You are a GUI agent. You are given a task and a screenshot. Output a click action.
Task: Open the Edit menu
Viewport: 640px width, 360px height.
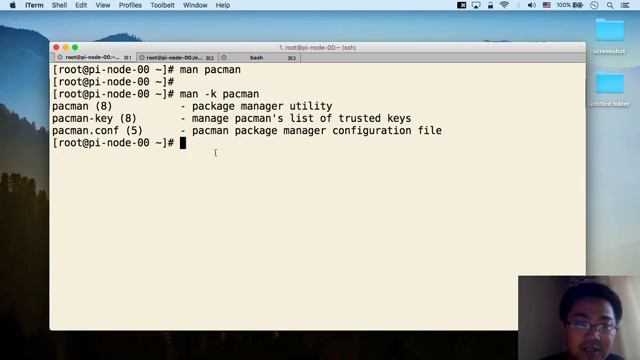coord(81,5)
